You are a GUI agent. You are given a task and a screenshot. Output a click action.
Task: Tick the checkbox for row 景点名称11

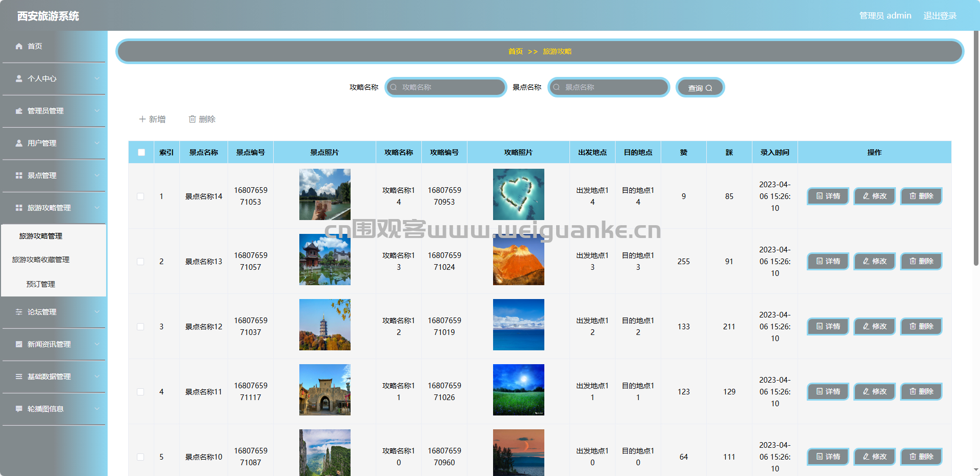coord(140,392)
